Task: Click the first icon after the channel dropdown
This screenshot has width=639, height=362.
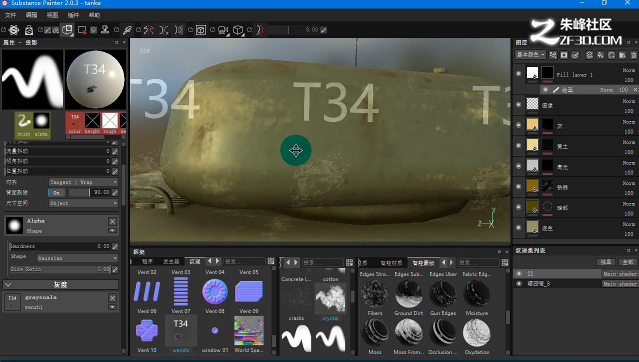Action: point(553,55)
